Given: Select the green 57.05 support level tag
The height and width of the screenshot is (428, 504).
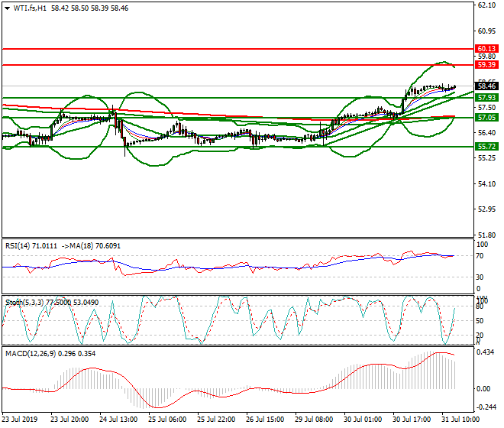Looking at the screenshot, I should click(486, 118).
